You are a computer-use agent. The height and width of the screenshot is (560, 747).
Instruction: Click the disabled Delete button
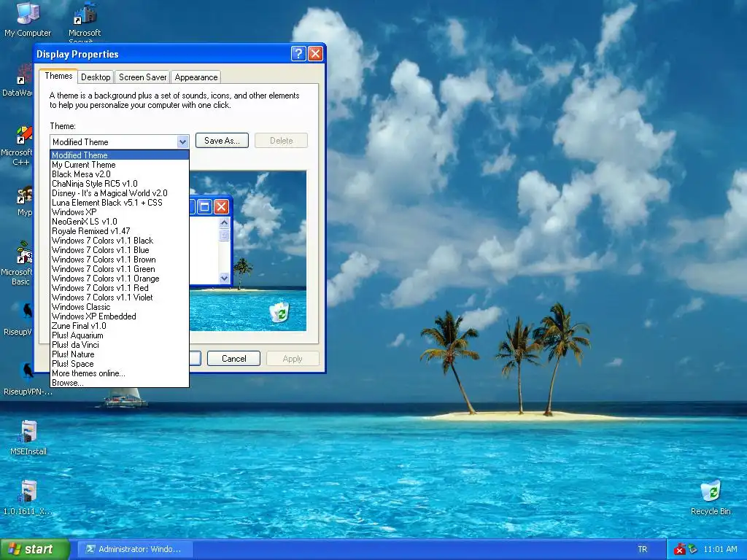[x=281, y=141]
